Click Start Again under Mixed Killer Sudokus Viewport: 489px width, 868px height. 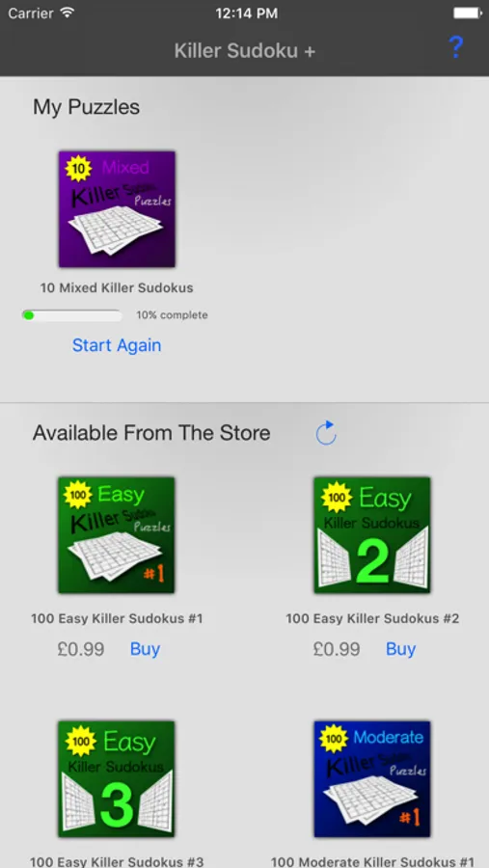point(117,345)
